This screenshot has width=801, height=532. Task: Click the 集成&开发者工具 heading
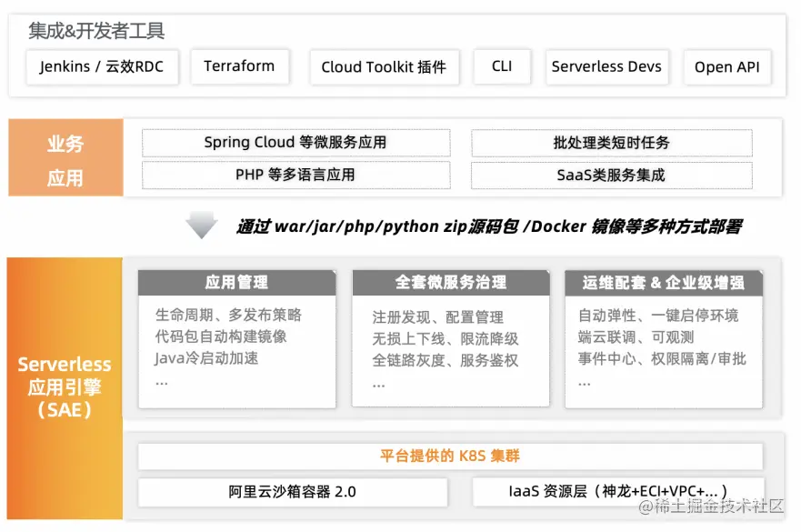96,31
